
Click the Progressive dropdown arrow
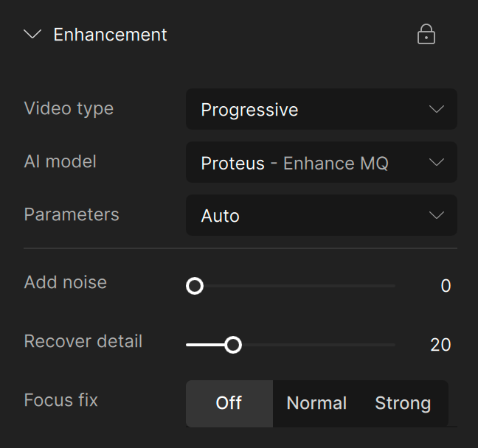pyautogui.click(x=437, y=110)
